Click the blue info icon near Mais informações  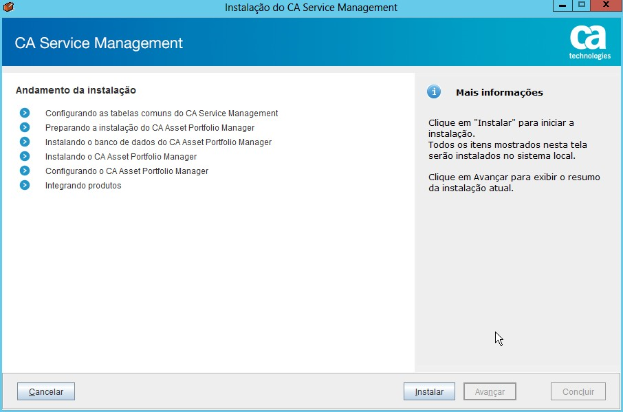tap(433, 92)
